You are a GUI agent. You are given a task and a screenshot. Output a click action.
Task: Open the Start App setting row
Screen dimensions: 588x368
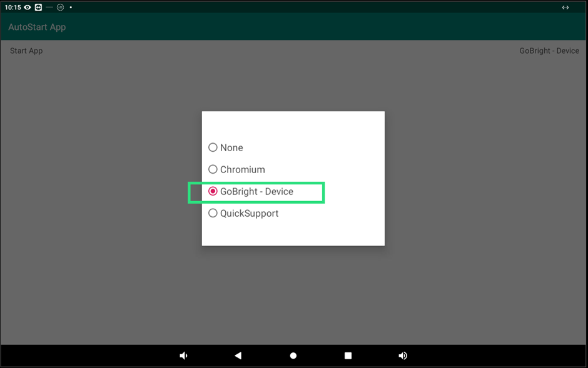click(x=293, y=51)
